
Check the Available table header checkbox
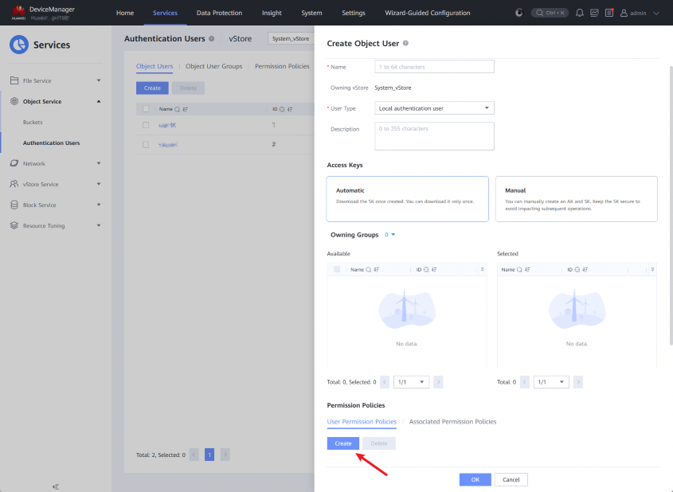tap(337, 270)
